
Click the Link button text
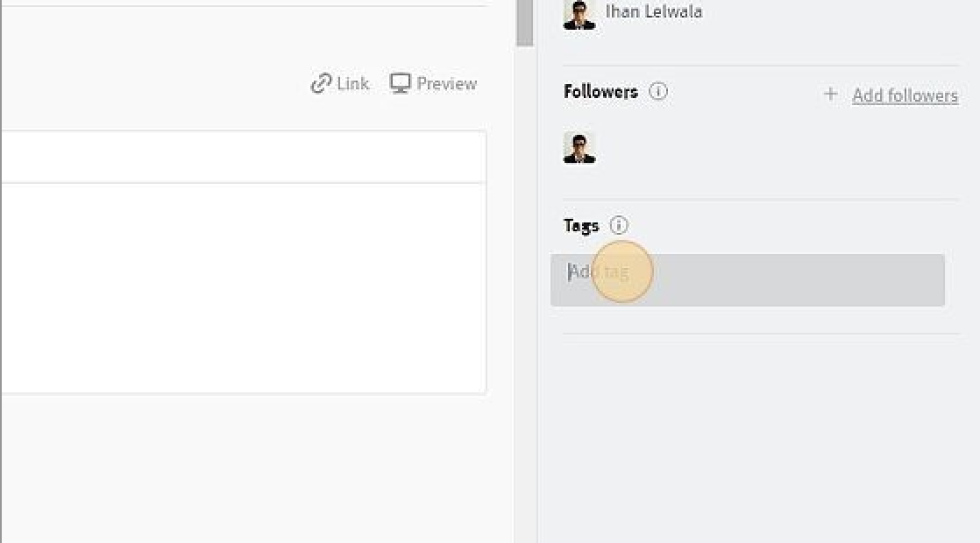pyautogui.click(x=352, y=84)
